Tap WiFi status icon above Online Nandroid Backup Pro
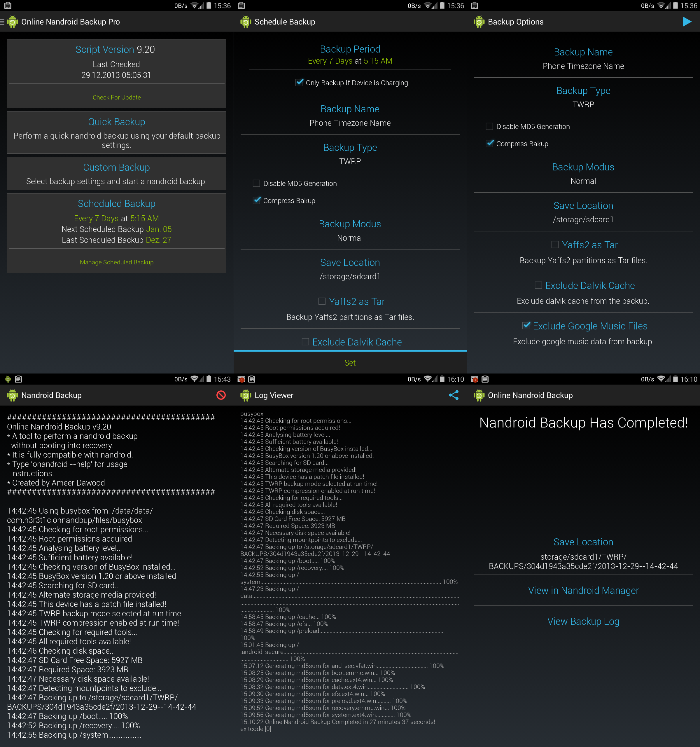This screenshot has width=700, height=747. [195, 6]
